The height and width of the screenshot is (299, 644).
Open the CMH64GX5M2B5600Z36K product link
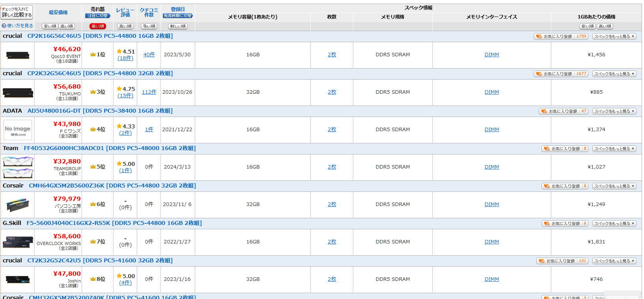pos(112,186)
